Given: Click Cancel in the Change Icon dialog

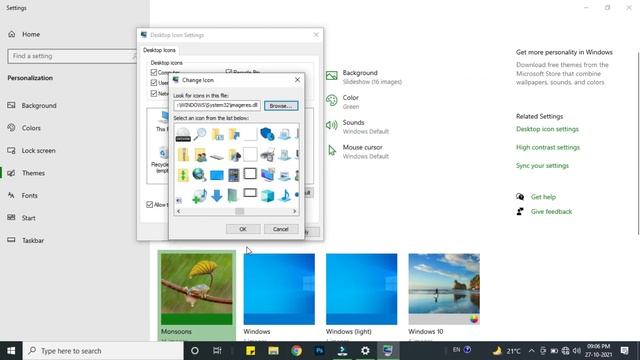Looking at the screenshot, I should 281,229.
